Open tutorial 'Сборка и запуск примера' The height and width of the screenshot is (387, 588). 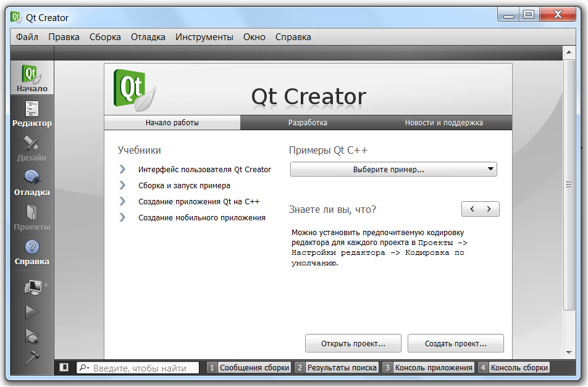(x=185, y=185)
